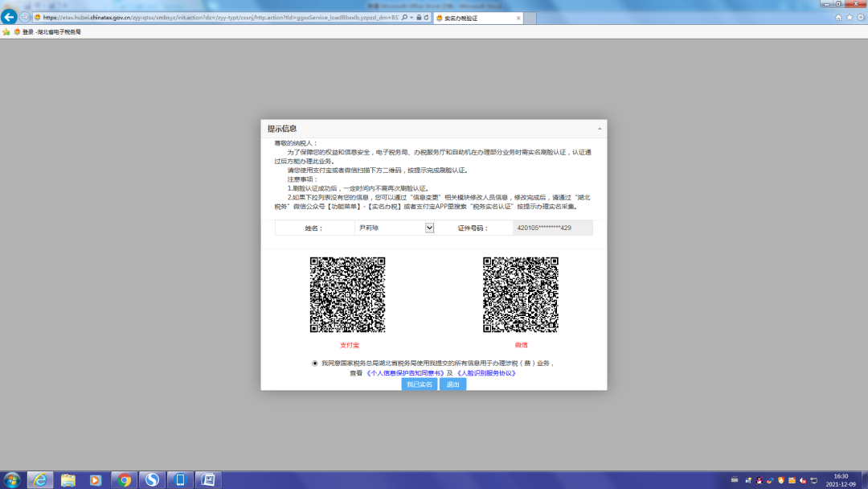Open the Windows Start menu
Screen dimensions: 868x489
[11, 480]
